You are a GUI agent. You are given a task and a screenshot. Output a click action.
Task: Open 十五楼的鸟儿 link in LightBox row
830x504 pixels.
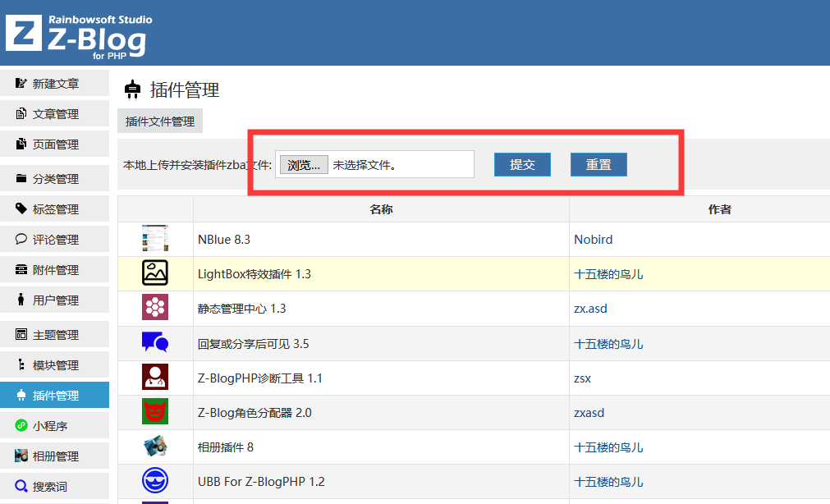pyautogui.click(x=608, y=274)
